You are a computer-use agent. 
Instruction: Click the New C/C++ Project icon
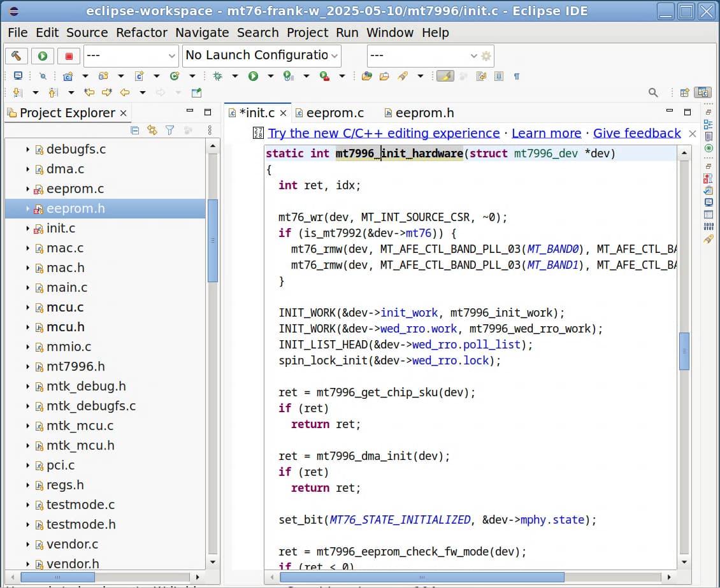[68, 76]
